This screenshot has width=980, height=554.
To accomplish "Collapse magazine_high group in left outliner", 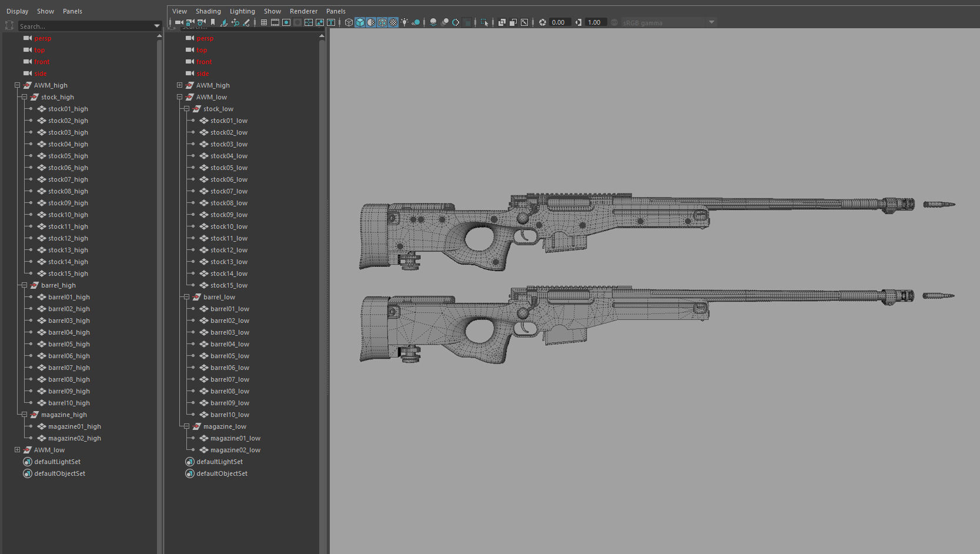I will 24,415.
